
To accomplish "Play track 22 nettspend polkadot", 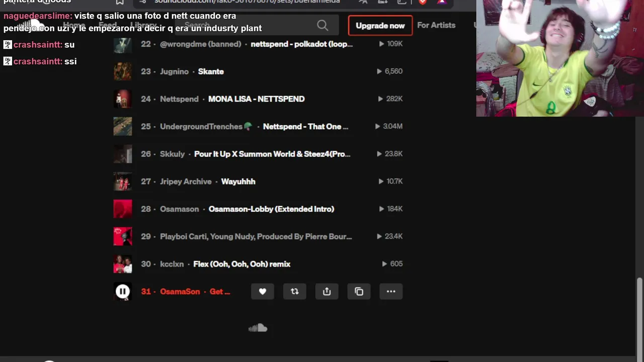I will (302, 44).
